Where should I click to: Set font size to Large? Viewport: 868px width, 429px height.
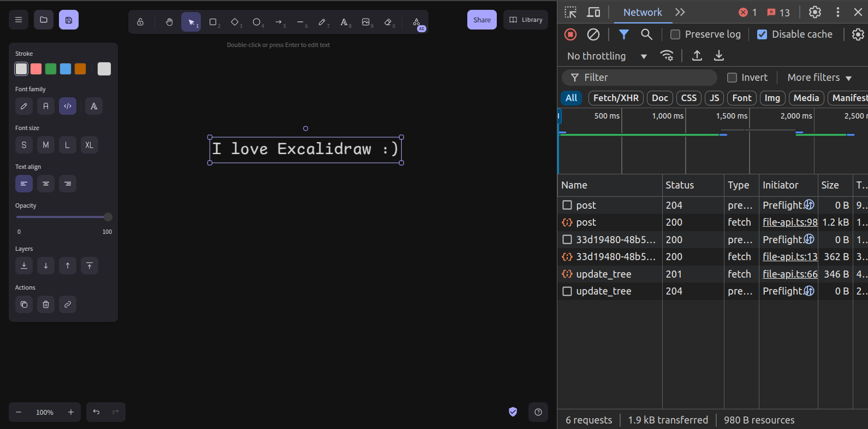tap(68, 145)
